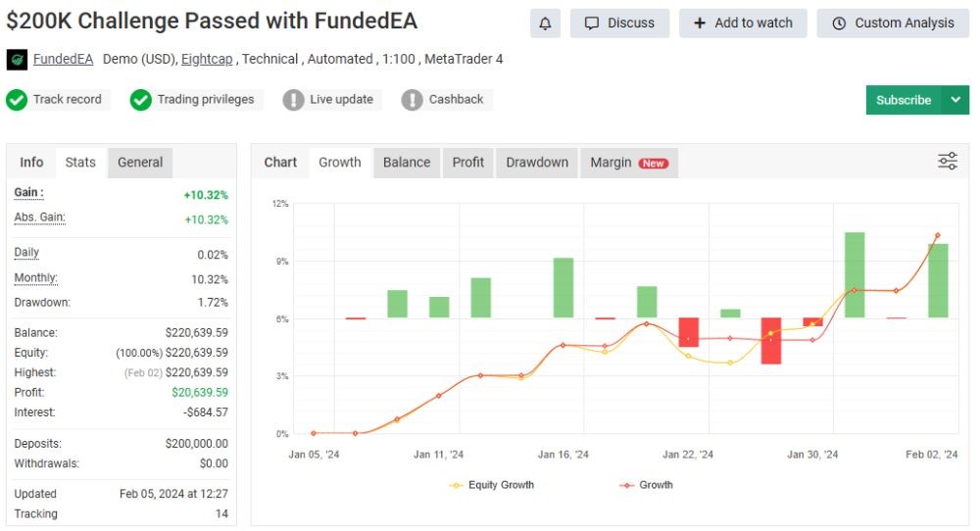Open the Margin tab marked New
Viewport: 980px width, 531px height.
[628, 163]
